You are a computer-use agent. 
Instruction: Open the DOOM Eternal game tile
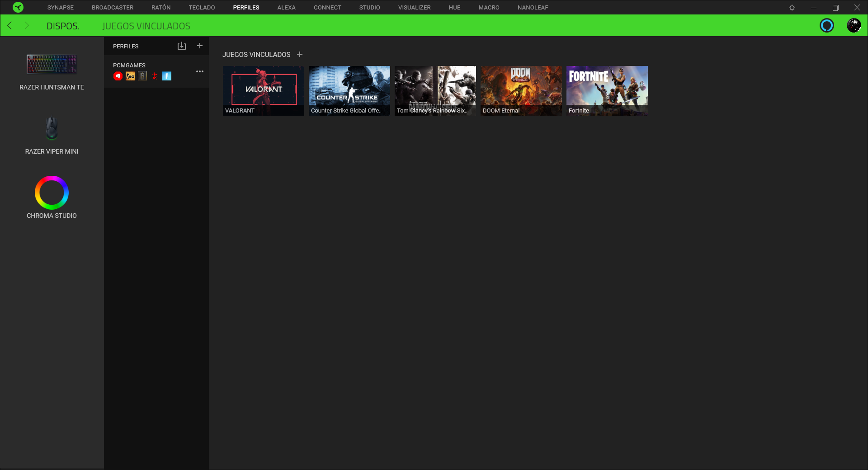(x=521, y=91)
